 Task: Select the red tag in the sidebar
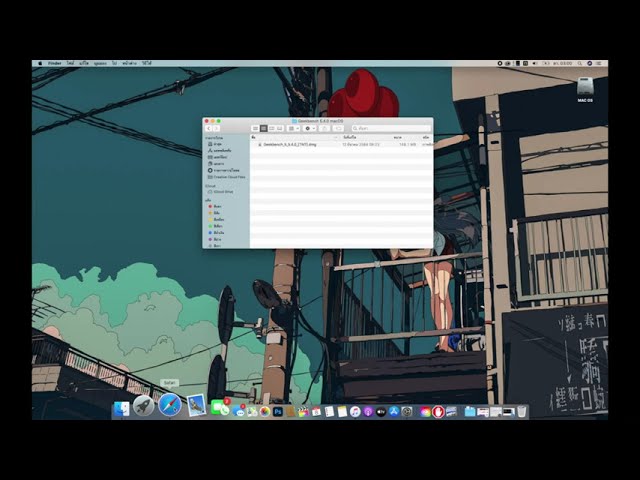pyautogui.click(x=216, y=207)
